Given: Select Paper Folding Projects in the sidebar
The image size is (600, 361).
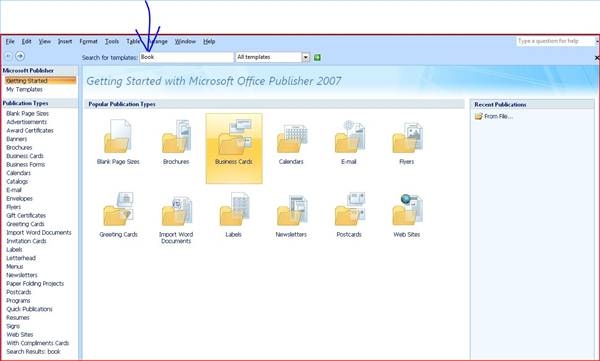Looking at the screenshot, I should click(35, 283).
